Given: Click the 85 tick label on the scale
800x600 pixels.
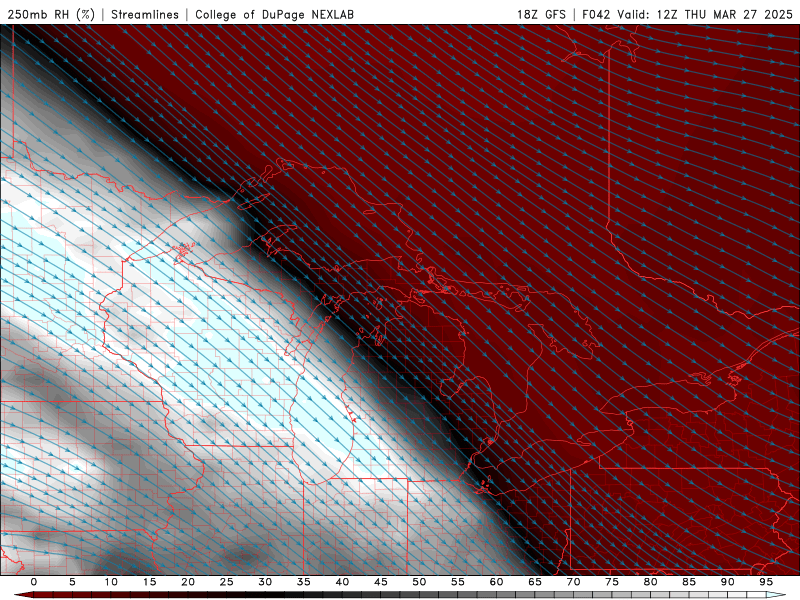Looking at the screenshot, I should pyautogui.click(x=689, y=582).
